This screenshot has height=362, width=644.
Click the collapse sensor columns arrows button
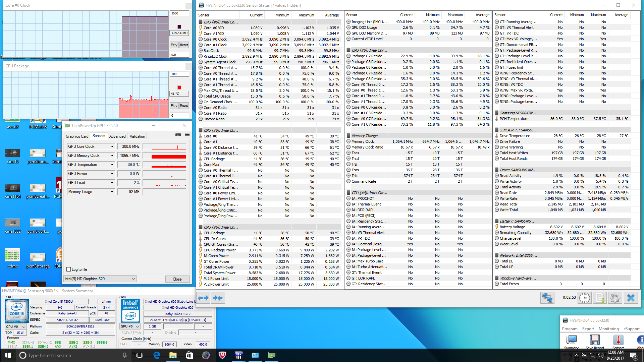[x=218, y=298]
